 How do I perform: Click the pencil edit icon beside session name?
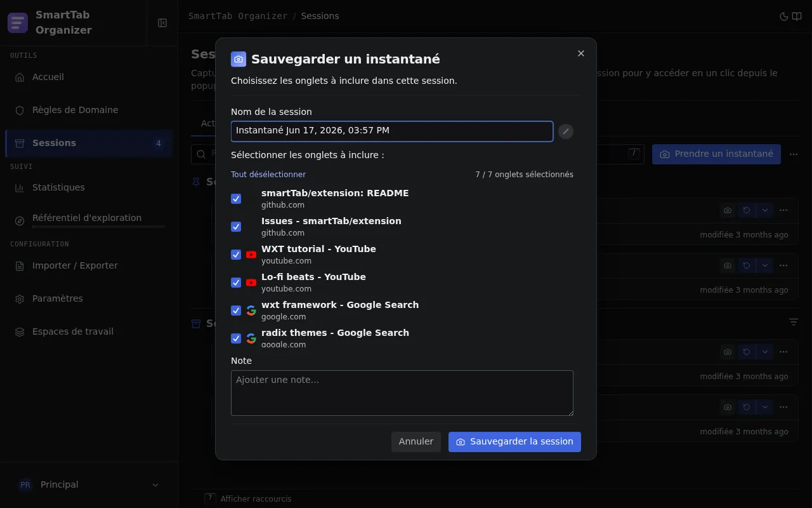point(566,131)
